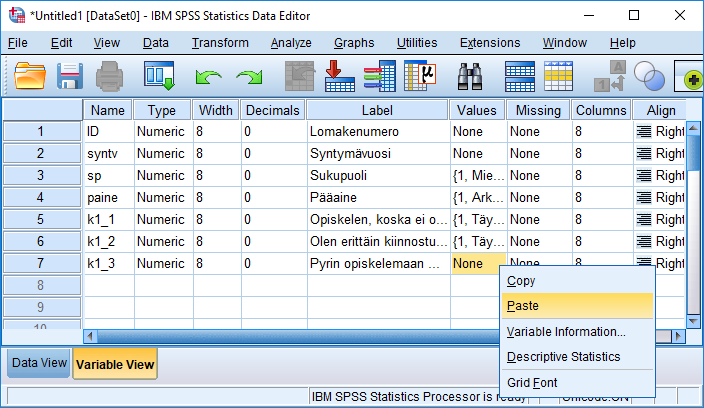
Task: Click the Label column header
Action: point(377,110)
